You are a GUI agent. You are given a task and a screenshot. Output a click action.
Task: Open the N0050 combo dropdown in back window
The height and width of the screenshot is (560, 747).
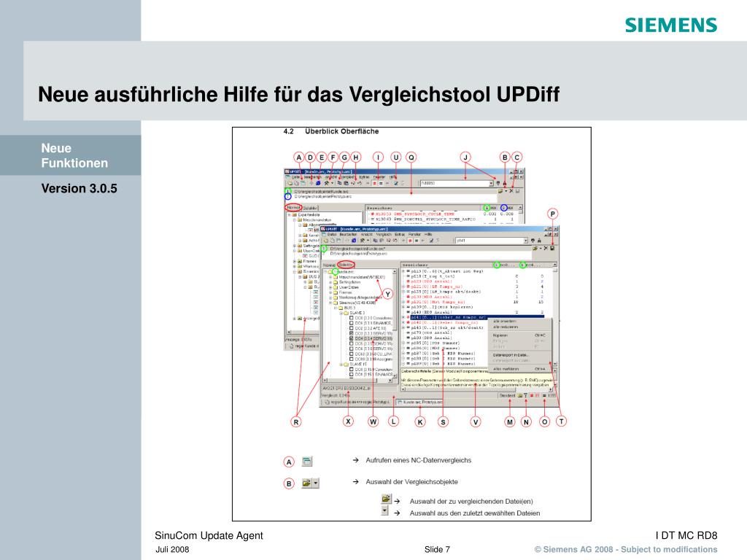click(491, 183)
